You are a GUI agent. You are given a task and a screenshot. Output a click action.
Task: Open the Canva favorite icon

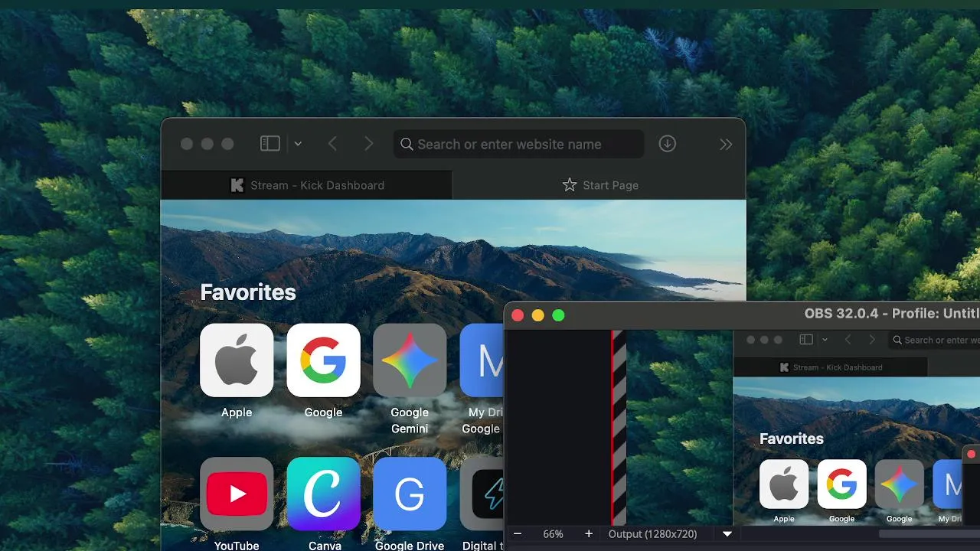point(323,494)
